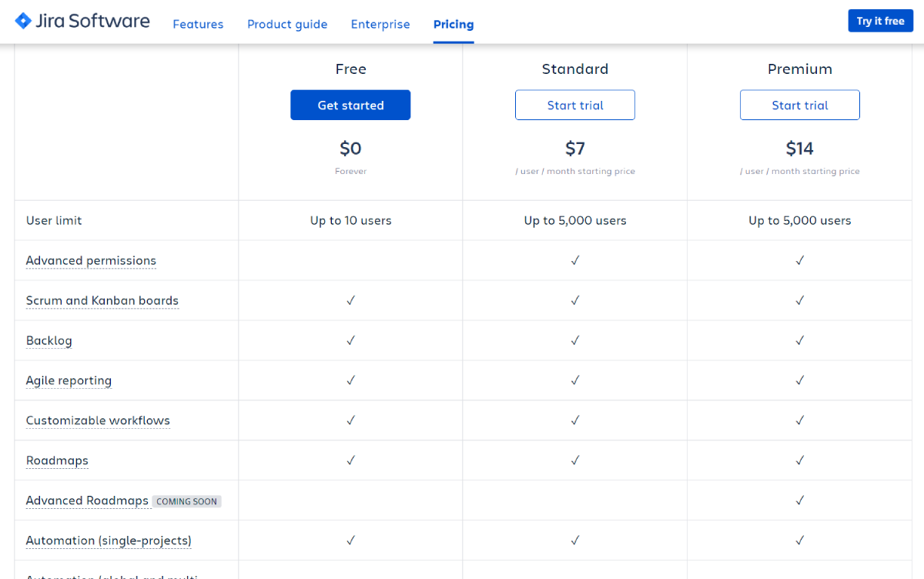
Task: Click the Try it free button
Action: (880, 21)
